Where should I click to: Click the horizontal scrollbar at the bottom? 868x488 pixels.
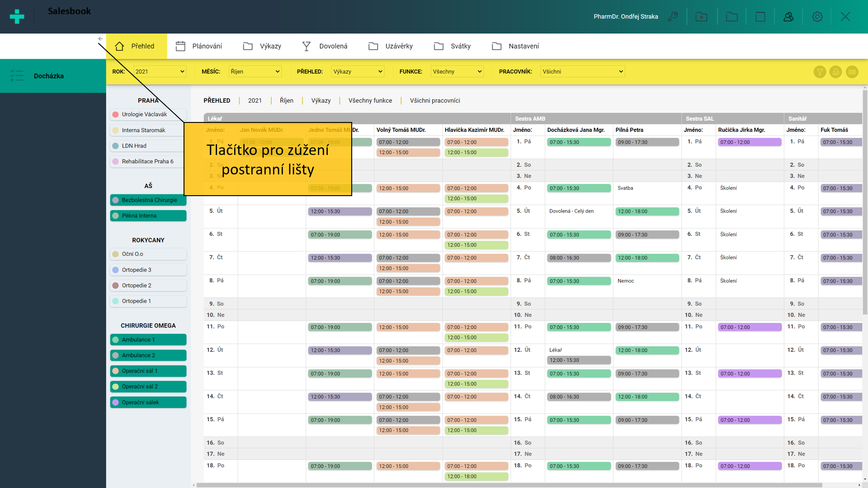click(x=508, y=485)
